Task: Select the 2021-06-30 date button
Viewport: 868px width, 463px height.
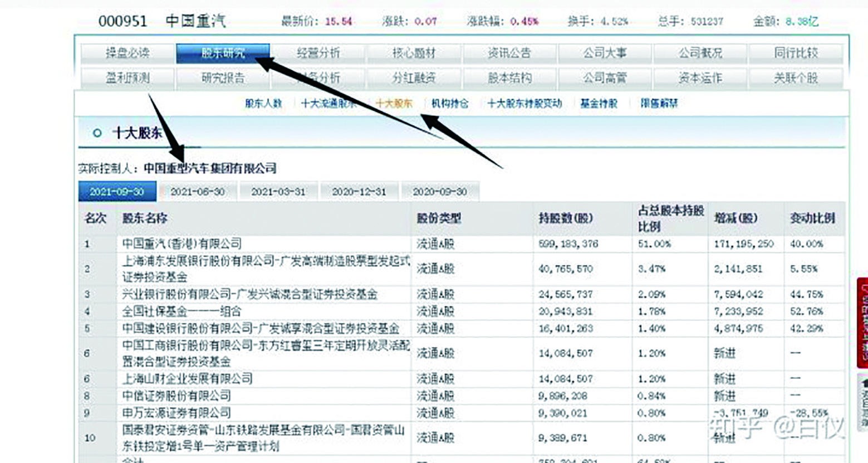Action: [198, 191]
